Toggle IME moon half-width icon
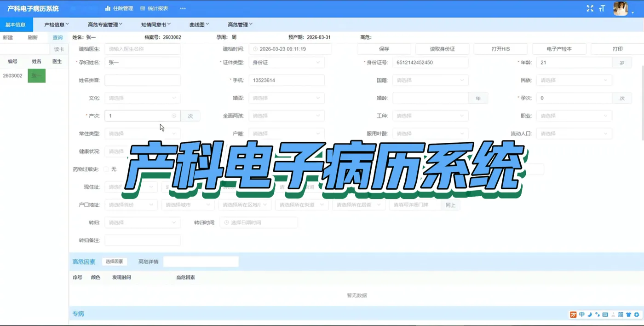This screenshot has width=644, height=326. pos(590,314)
